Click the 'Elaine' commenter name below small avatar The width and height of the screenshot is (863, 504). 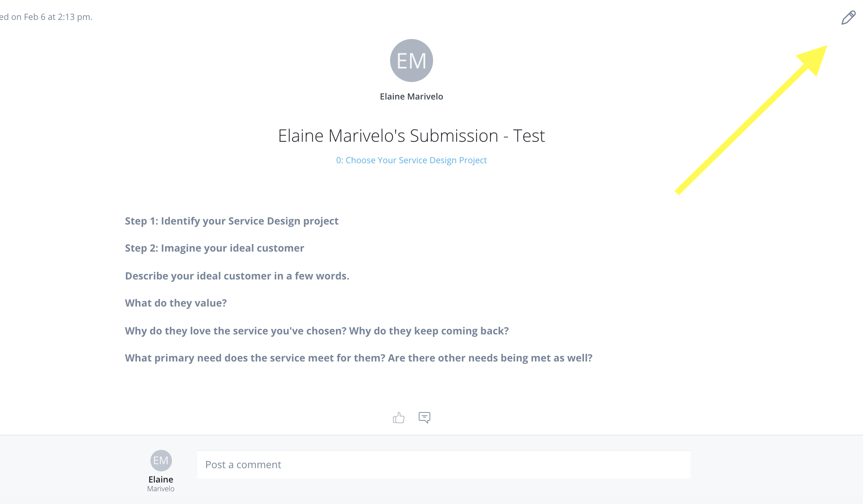(161, 479)
